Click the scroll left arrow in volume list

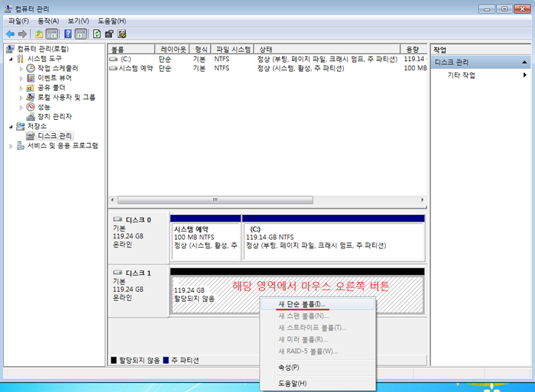coord(112,200)
